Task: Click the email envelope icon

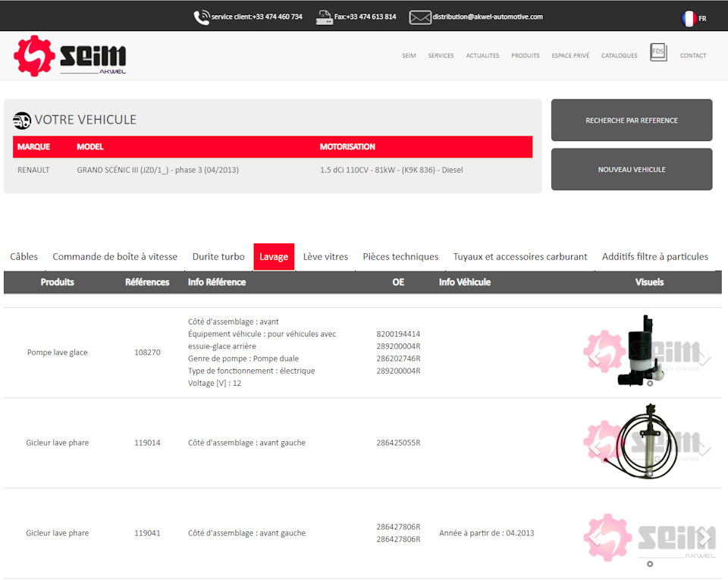Action: (419, 17)
